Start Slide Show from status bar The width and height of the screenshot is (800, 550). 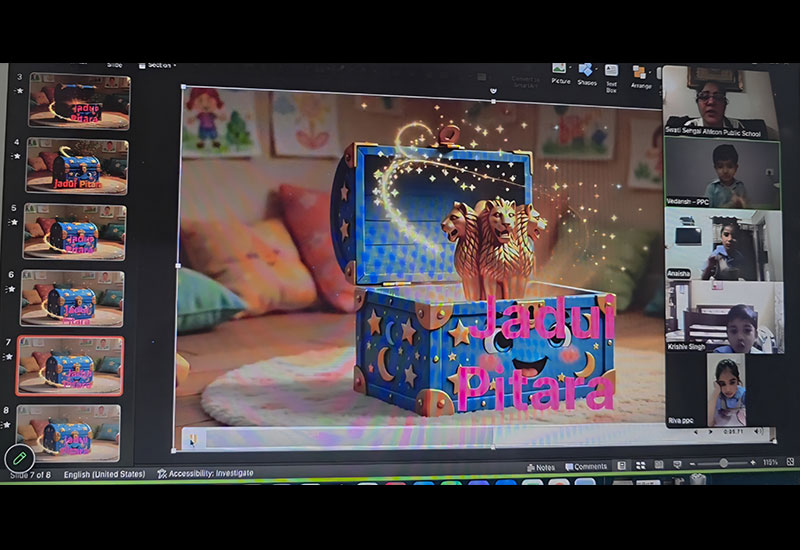click(677, 464)
